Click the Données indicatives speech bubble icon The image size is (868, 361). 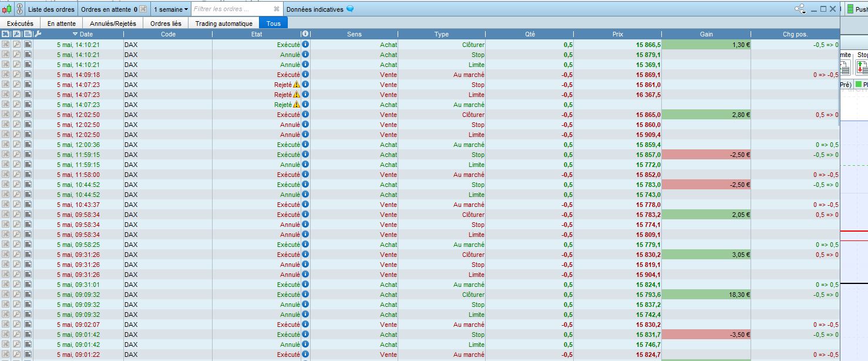[350, 9]
